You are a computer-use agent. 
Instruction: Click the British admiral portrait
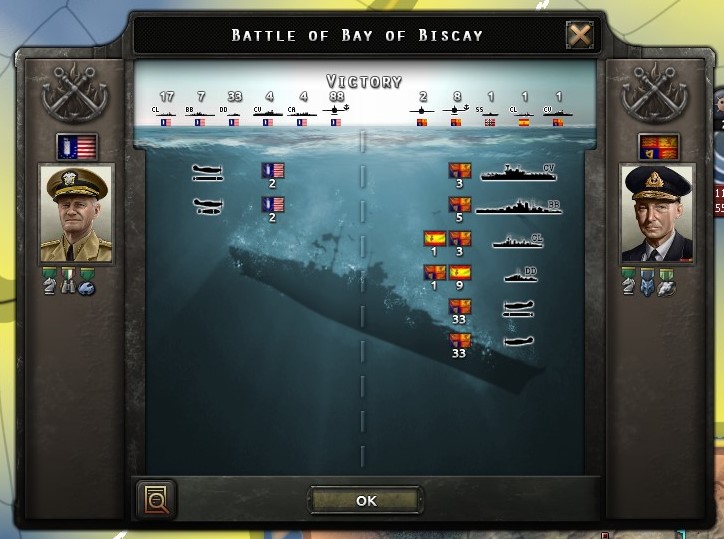click(657, 214)
